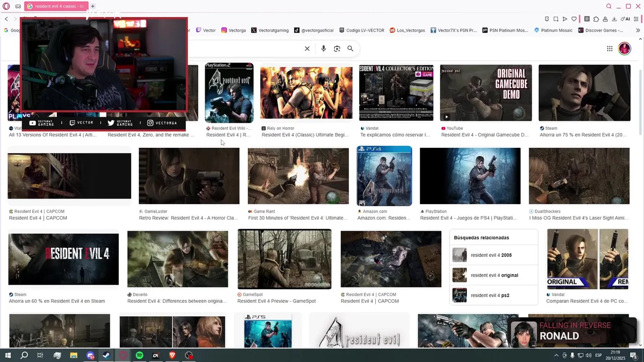Screen dimensions: 644x362
Task: Open the Platinum Mosaic bookmark
Action: 553,30
